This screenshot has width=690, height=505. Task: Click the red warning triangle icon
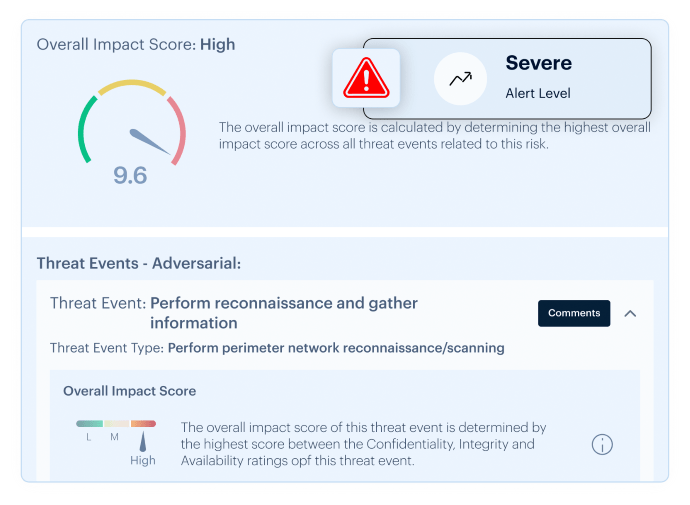(x=366, y=78)
